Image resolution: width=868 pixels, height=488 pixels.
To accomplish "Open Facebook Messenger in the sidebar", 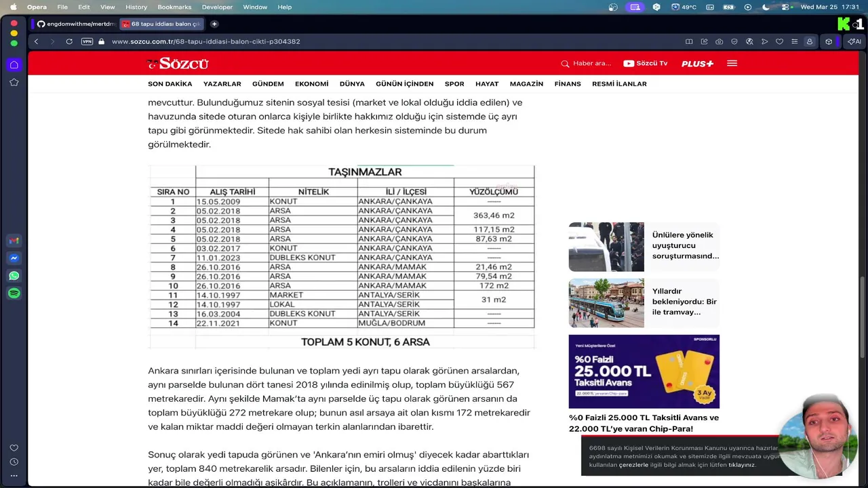I will tap(14, 258).
